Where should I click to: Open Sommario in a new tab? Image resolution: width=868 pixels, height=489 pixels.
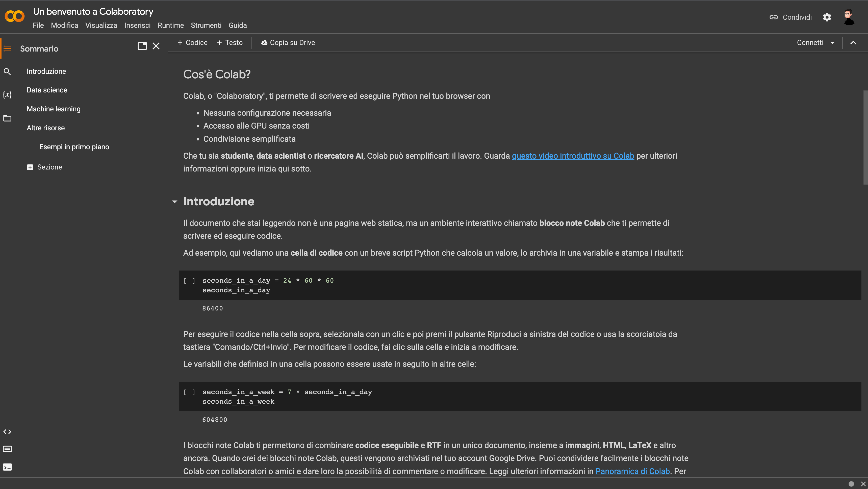(x=142, y=46)
